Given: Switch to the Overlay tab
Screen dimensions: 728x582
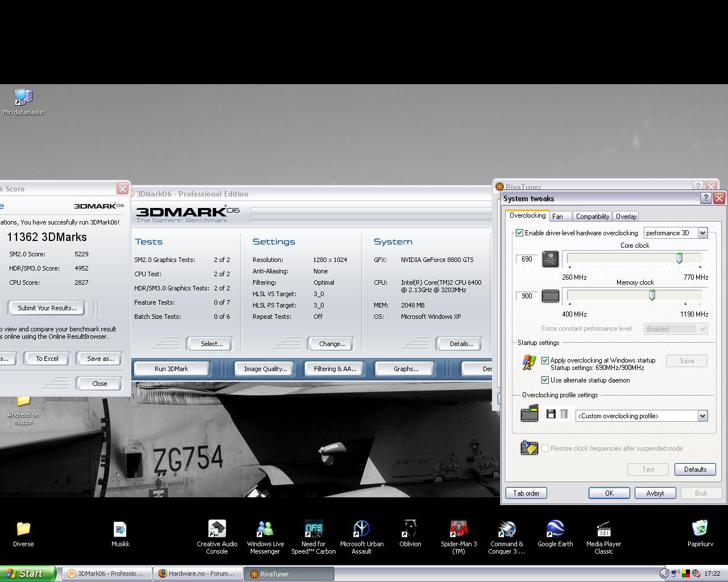Looking at the screenshot, I should click(x=626, y=217).
